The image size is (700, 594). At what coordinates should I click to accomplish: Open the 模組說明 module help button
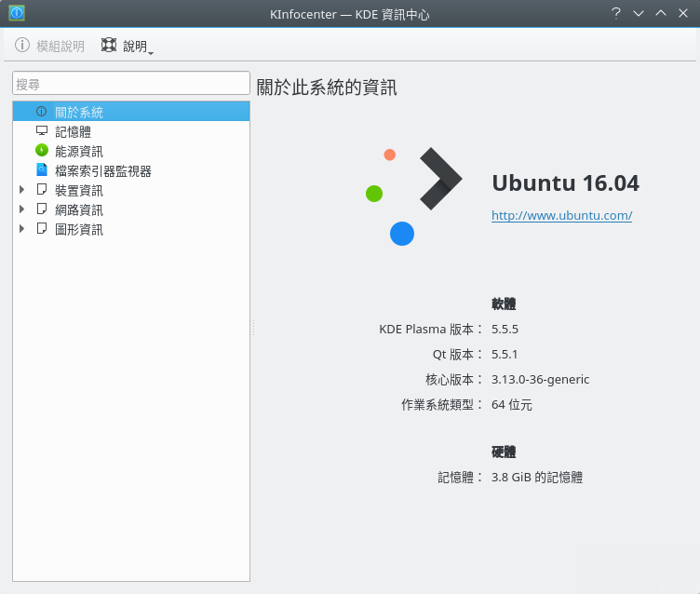(49, 46)
